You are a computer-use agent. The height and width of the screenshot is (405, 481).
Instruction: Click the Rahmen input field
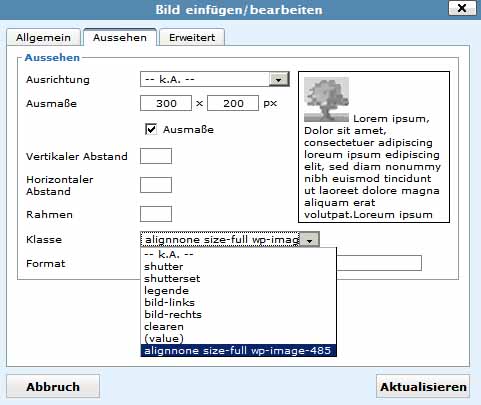click(x=156, y=214)
